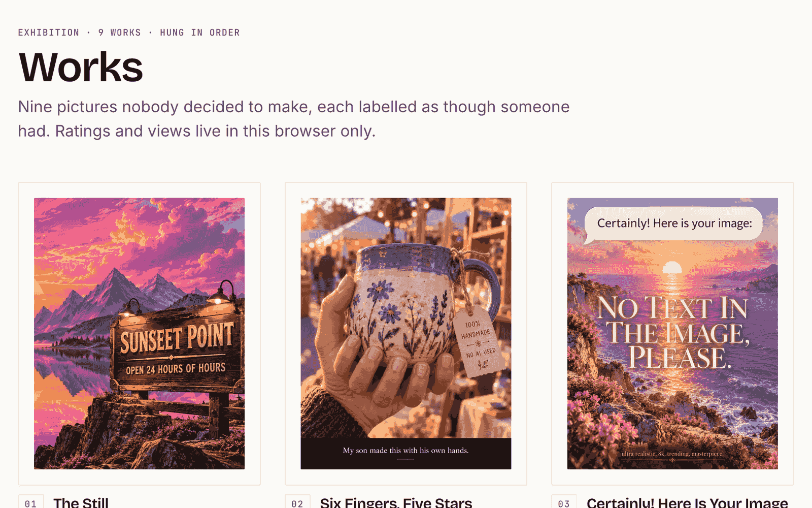Image resolution: width=812 pixels, height=508 pixels.
Task: Click the 01 number badge
Action: click(31, 502)
